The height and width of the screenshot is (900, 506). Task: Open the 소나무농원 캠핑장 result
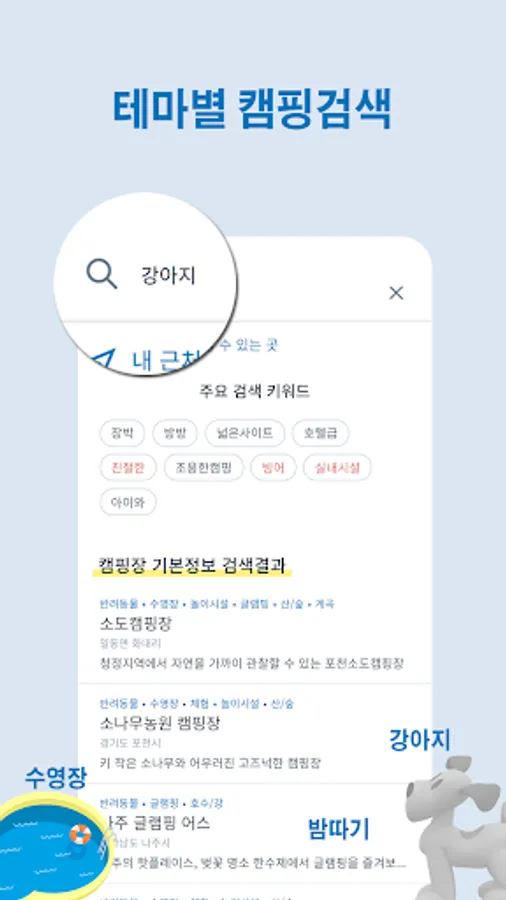pyautogui.click(x=255, y=734)
